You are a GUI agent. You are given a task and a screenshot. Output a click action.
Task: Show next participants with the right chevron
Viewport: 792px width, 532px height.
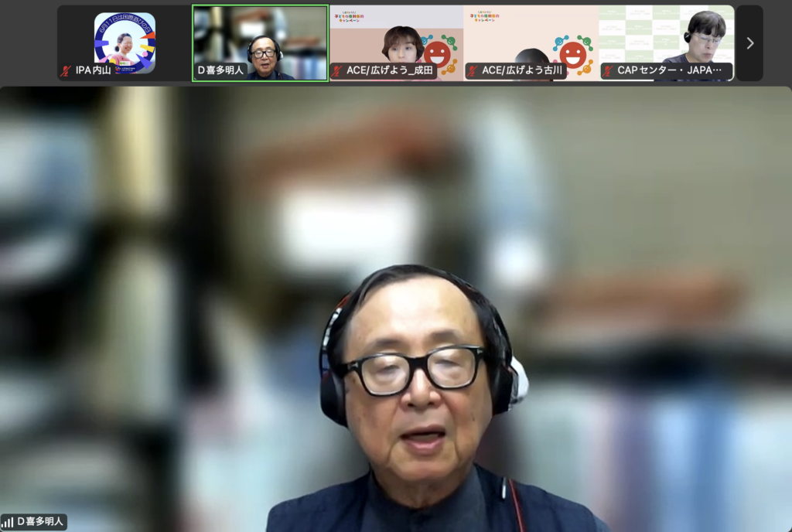point(749,43)
